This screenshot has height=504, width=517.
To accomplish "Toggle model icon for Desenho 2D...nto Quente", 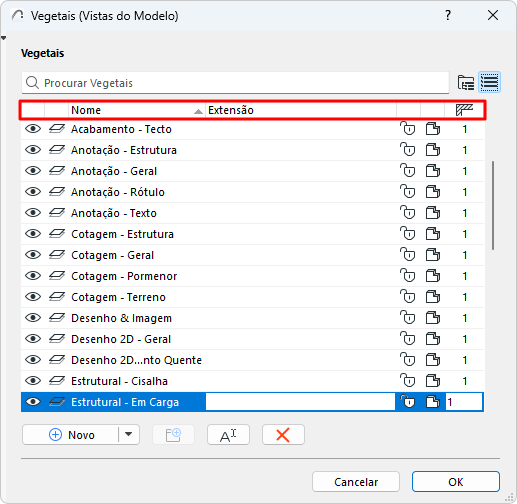I will pos(433,360).
